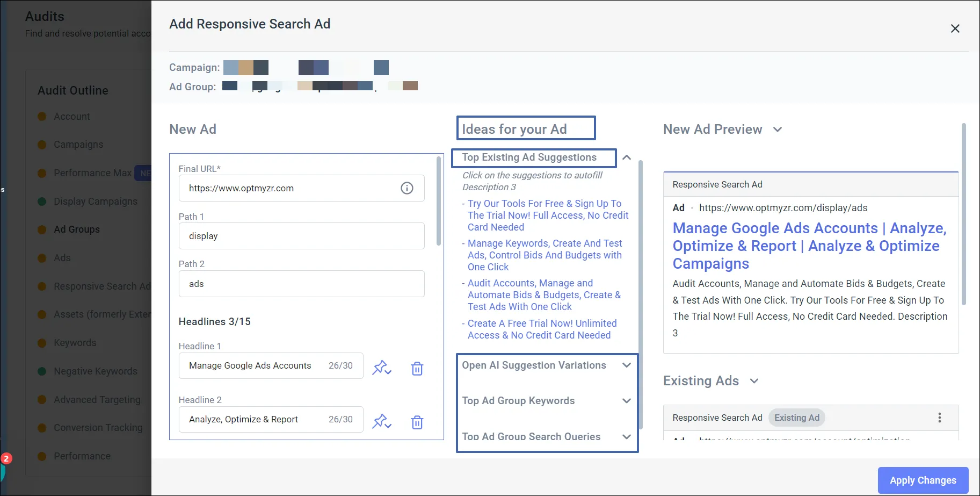This screenshot has width=980, height=496.
Task: Open the Existing Ads dropdown chevron
Action: click(x=754, y=381)
